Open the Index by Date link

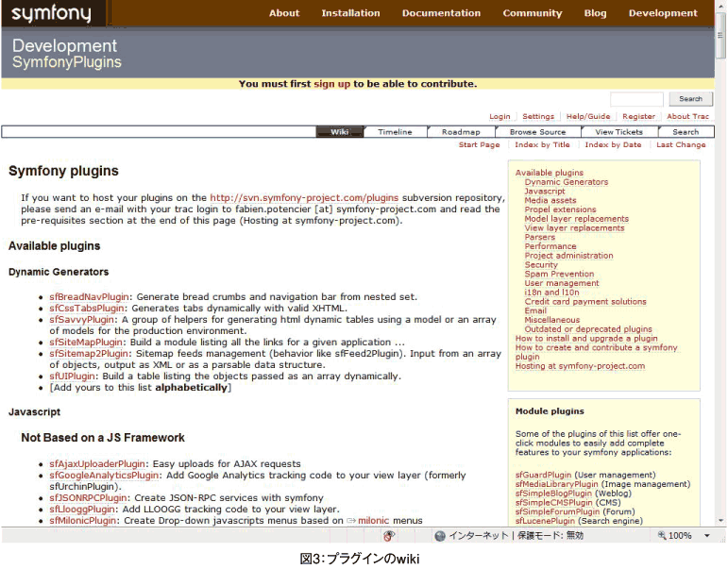613,144
